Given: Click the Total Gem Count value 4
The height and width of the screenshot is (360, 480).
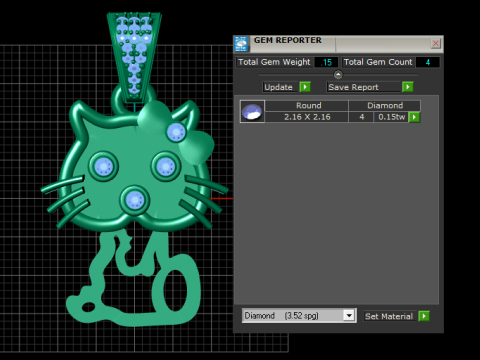Looking at the screenshot, I should coord(428,62).
